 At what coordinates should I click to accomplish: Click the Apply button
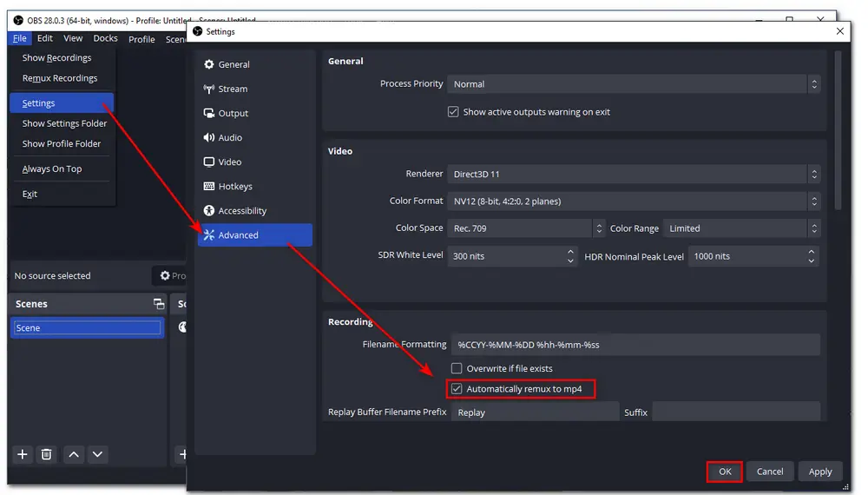coord(820,472)
